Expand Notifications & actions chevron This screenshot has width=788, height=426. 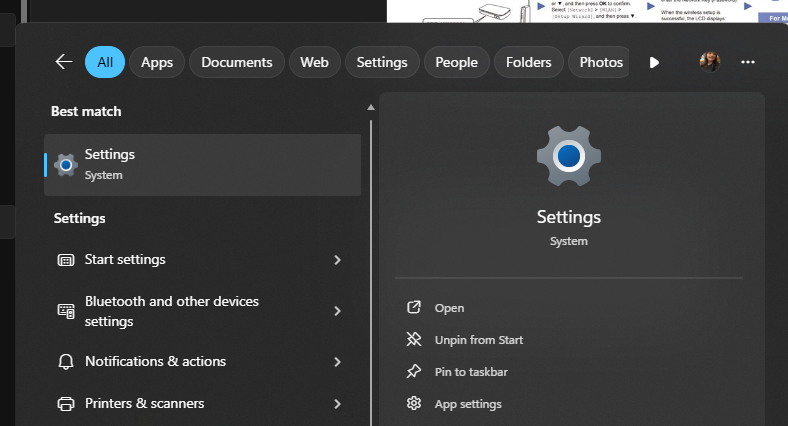[x=337, y=362]
